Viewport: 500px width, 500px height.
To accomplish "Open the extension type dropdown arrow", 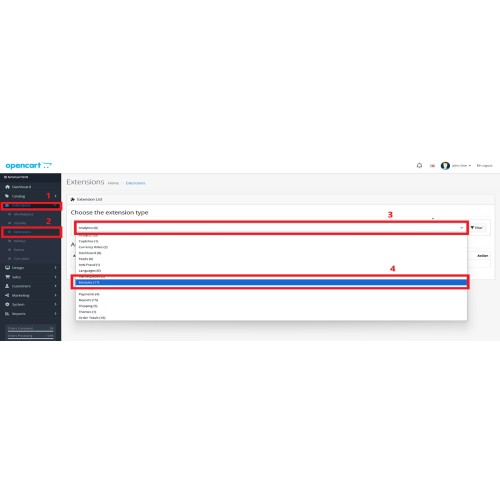I will point(462,228).
